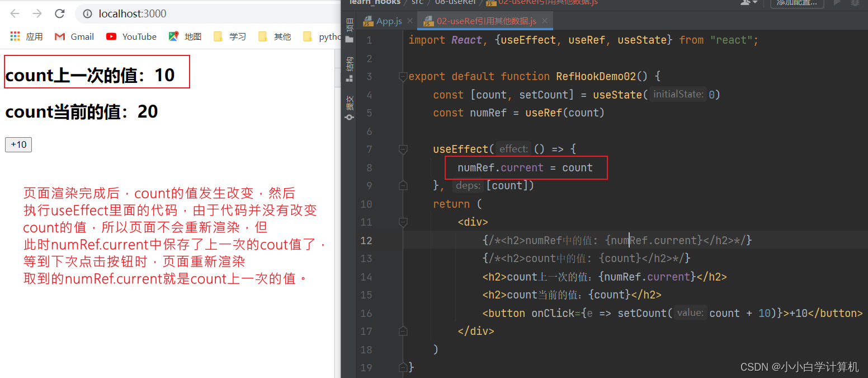Image resolution: width=868 pixels, height=378 pixels.
Task: Open the 学习 bookmark folder
Action: tap(230, 36)
